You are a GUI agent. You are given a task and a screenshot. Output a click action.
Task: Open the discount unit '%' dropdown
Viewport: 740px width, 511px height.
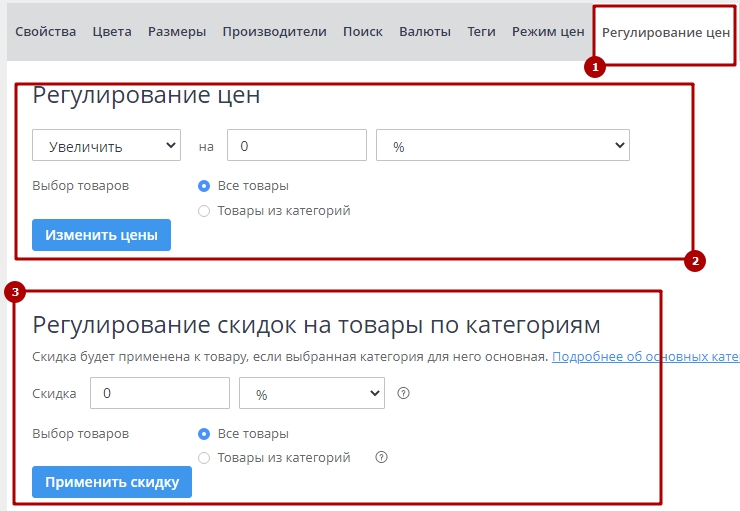312,394
